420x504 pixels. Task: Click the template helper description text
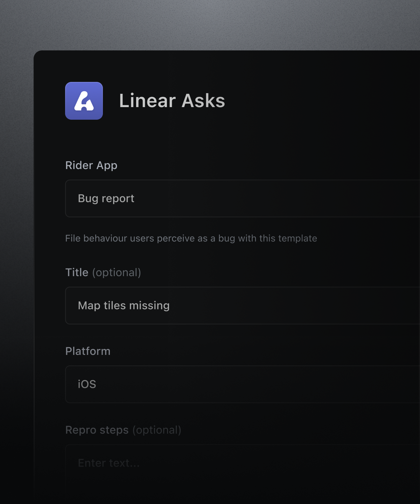coord(191,238)
